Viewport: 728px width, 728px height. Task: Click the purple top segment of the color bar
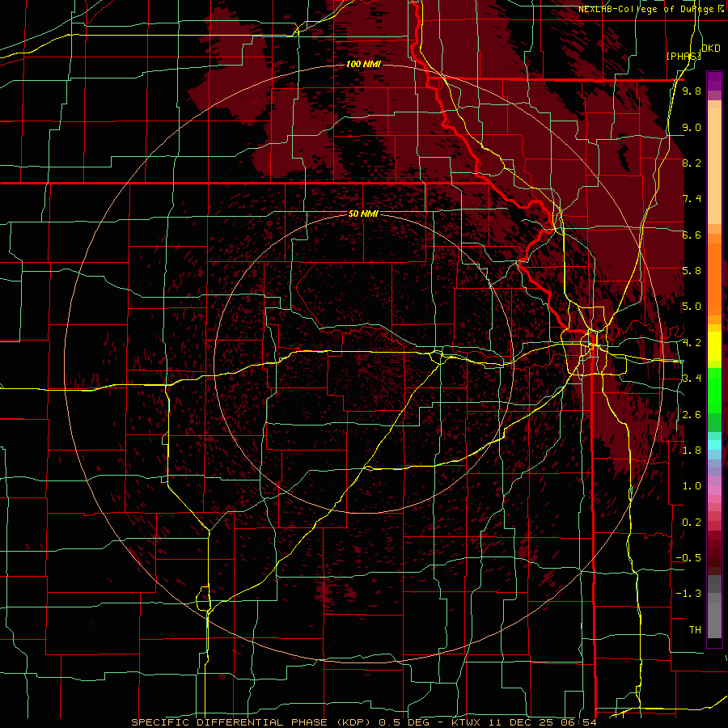[714, 81]
